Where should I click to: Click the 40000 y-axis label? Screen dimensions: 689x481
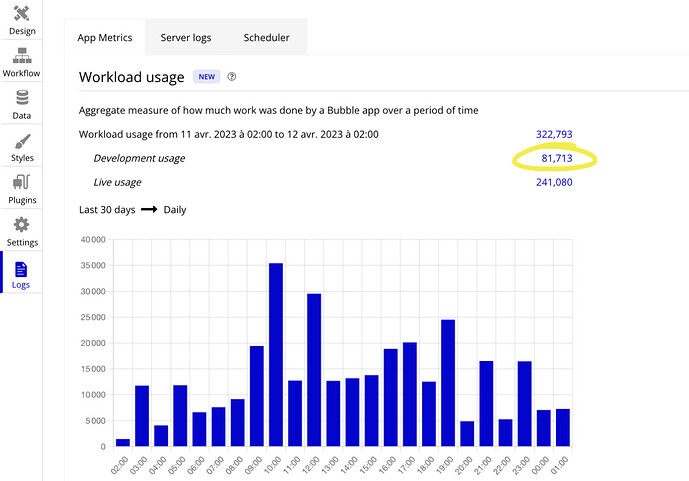point(93,240)
